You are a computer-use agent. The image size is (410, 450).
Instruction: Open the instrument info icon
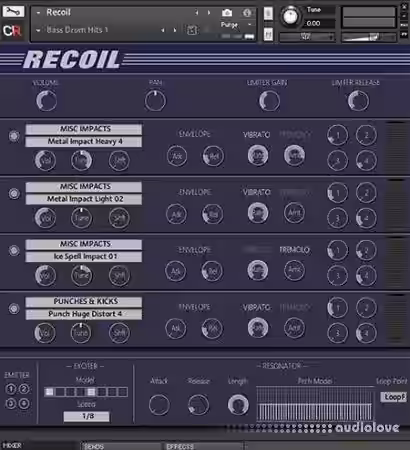pos(247,13)
